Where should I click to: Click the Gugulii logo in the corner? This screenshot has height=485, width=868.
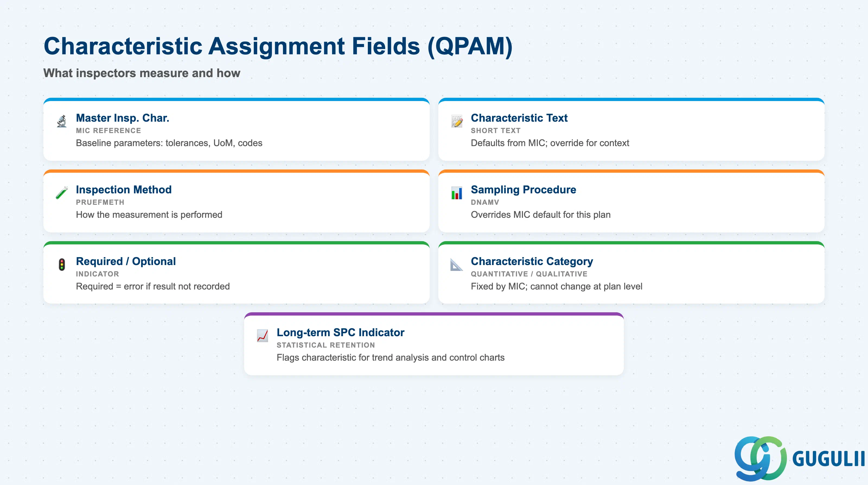tap(799, 458)
